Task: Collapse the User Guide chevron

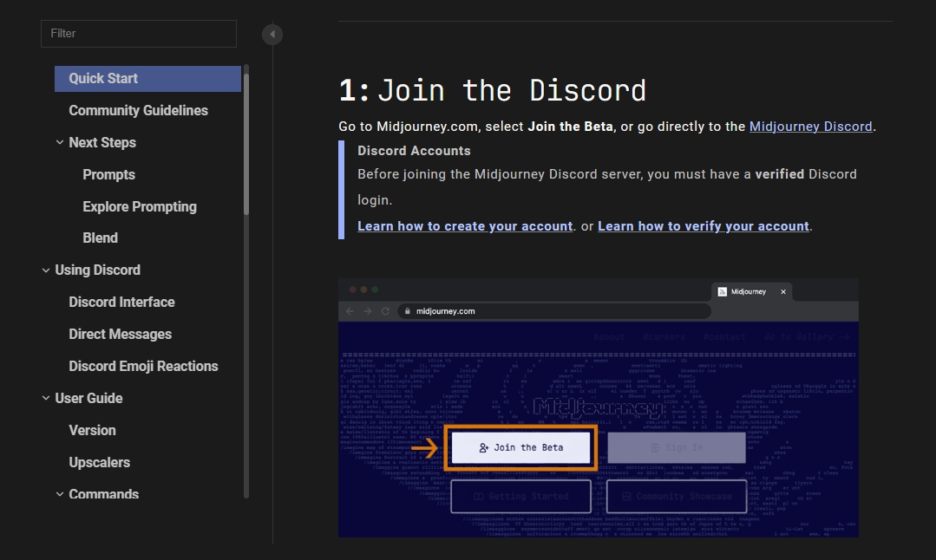Action: (x=46, y=398)
